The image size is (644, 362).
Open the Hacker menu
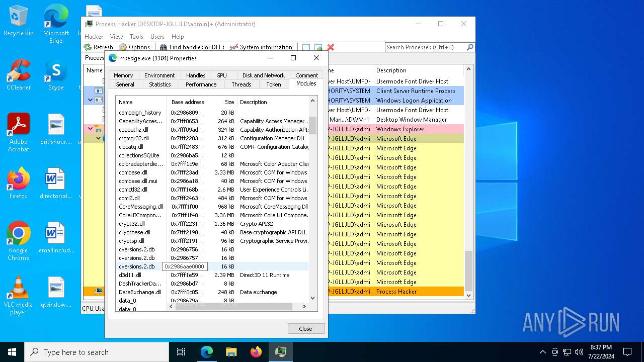(x=94, y=37)
